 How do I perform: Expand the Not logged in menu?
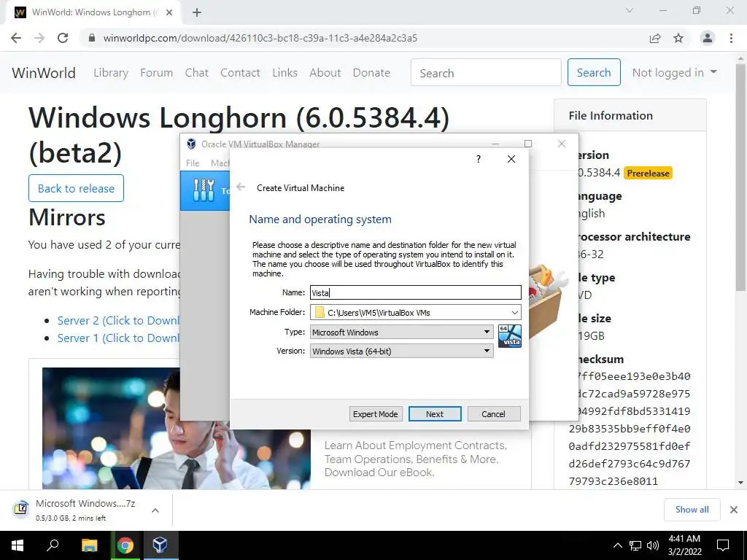click(674, 72)
